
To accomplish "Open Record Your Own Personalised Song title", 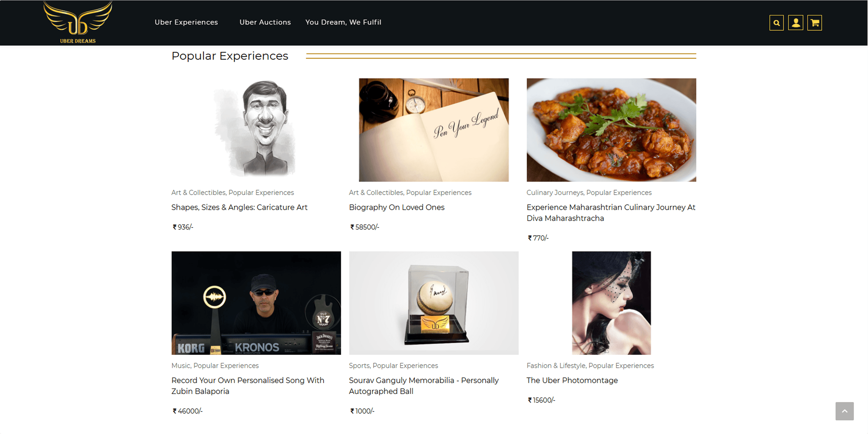I will point(248,386).
